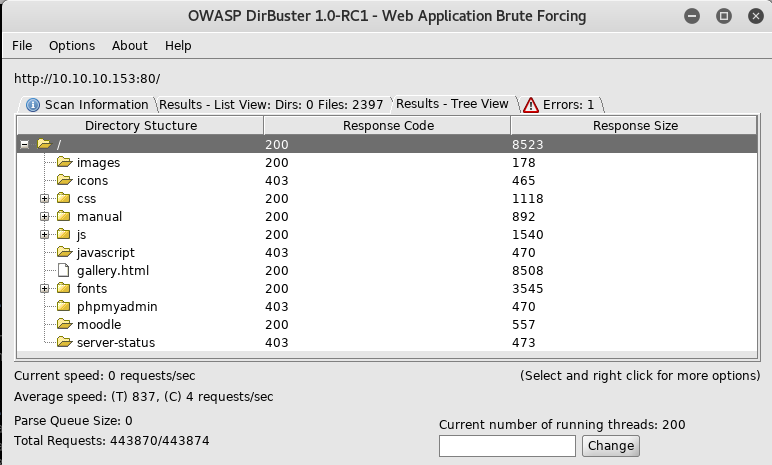Click the server-status folder icon

click(64, 342)
